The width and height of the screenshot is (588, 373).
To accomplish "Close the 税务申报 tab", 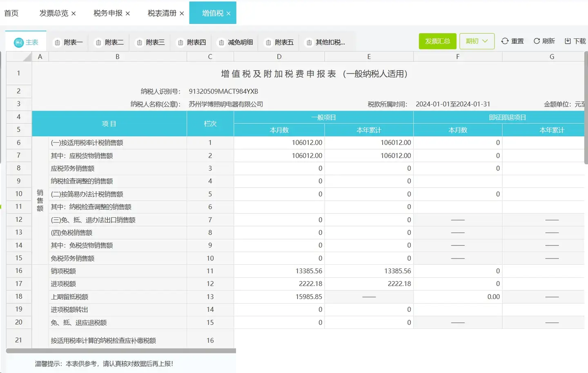I will [x=128, y=13].
